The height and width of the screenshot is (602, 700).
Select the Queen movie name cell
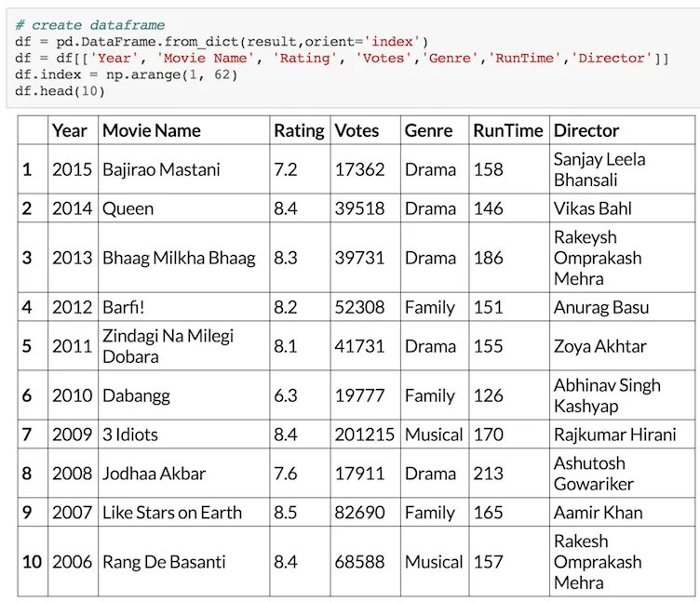point(128,208)
